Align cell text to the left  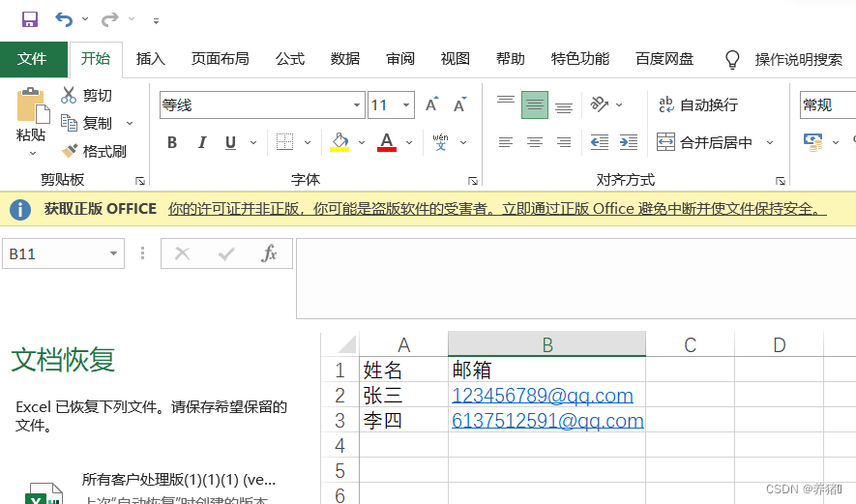[x=506, y=142]
